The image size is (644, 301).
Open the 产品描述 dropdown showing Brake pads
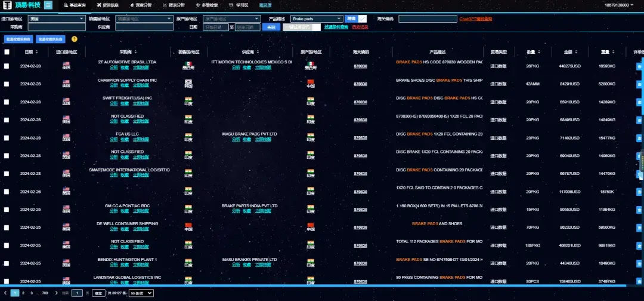coord(317,19)
